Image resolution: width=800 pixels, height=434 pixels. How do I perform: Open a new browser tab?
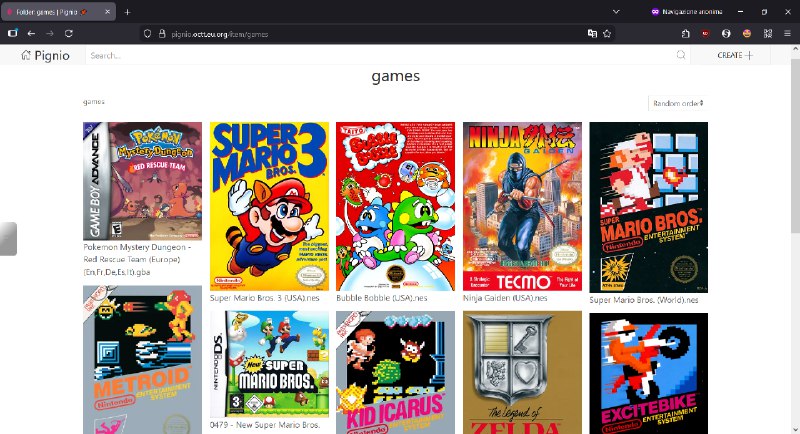127,11
